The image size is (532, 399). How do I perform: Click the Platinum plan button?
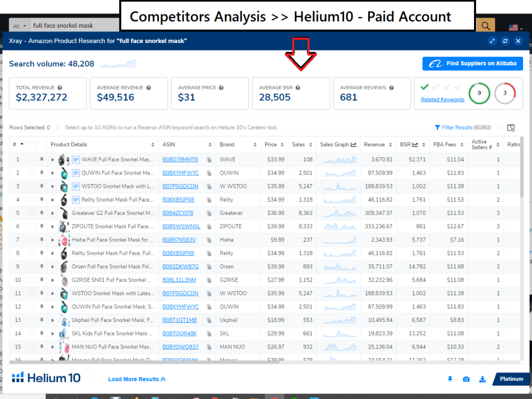tap(510, 379)
